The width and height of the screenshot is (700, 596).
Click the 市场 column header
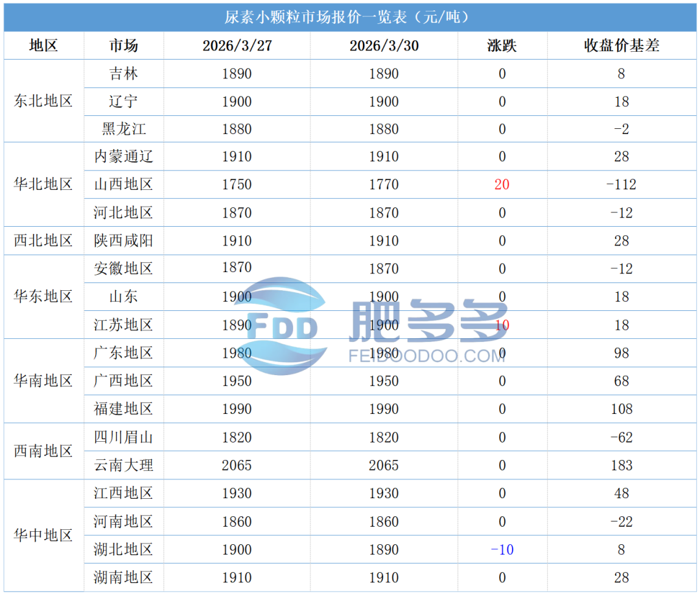click(123, 45)
